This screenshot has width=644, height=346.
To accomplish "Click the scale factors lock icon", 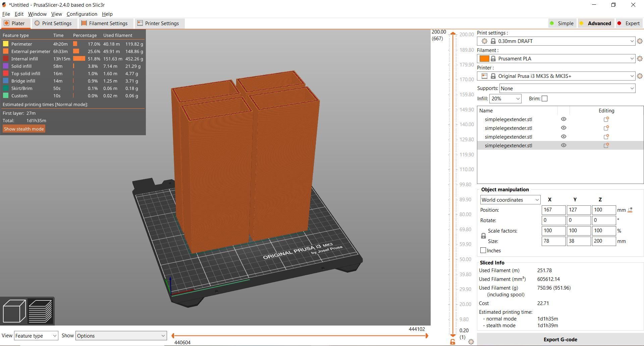I will [x=483, y=236].
